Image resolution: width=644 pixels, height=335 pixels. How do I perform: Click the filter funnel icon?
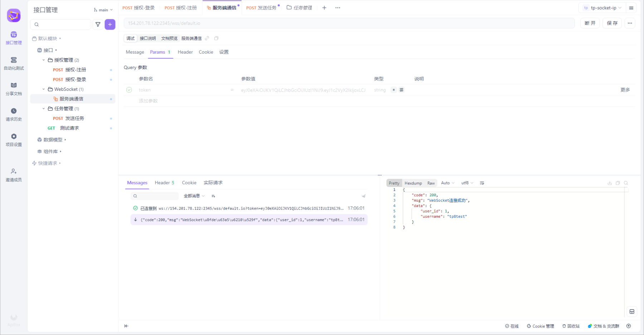click(x=98, y=24)
